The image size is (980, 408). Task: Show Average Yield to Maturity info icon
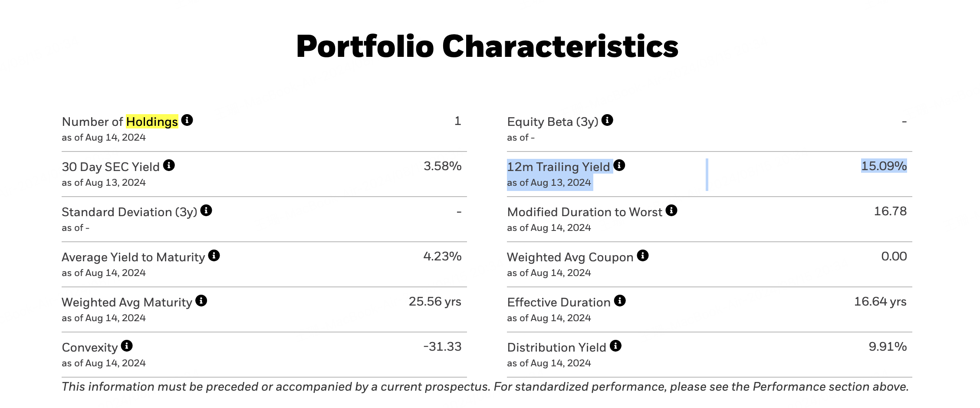214,256
